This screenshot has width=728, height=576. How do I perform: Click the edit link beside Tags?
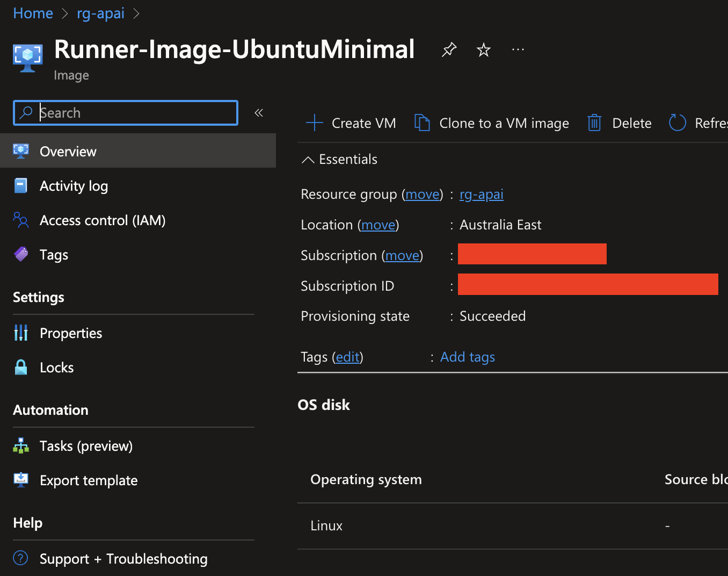(x=348, y=357)
